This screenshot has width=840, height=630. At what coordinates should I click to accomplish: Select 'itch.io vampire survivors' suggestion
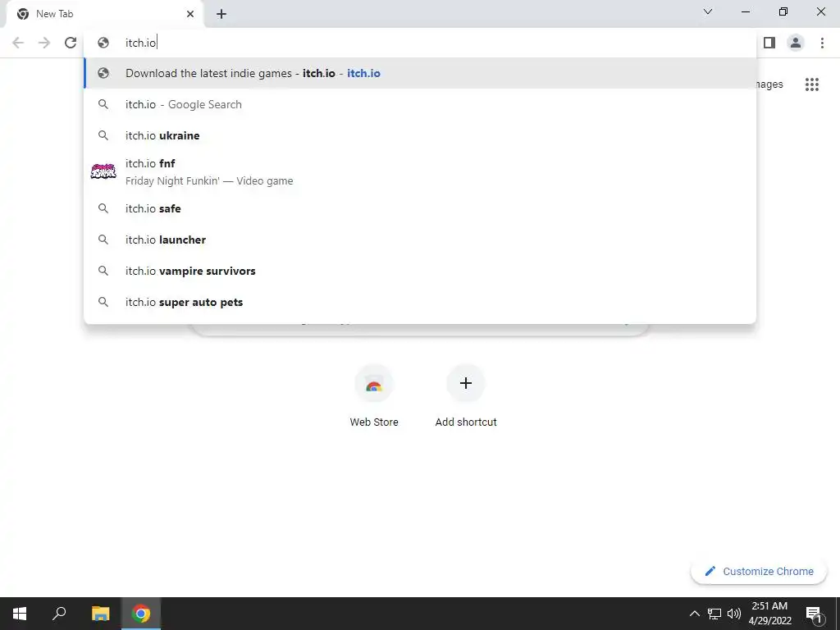(x=421, y=271)
